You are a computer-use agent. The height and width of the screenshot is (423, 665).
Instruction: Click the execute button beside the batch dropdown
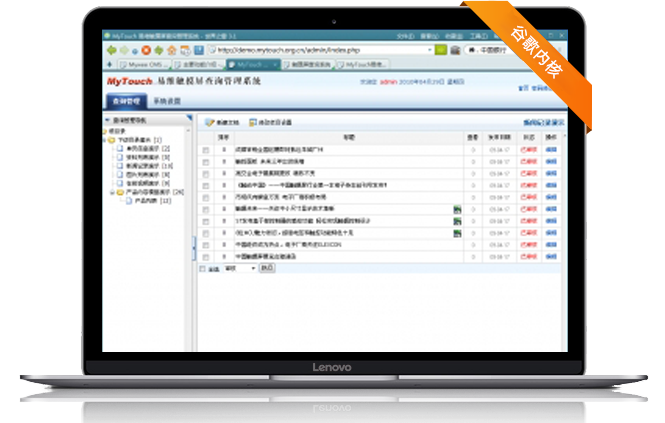point(267,268)
